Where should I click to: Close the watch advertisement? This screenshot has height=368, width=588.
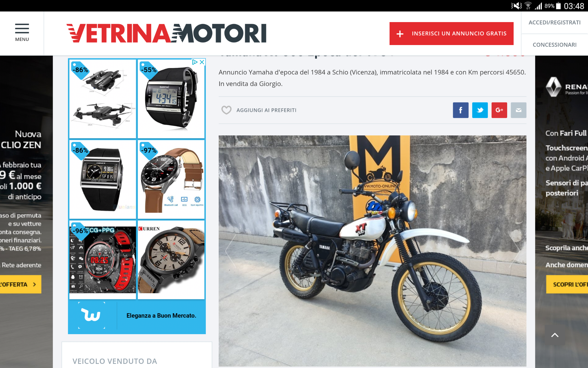(x=202, y=62)
